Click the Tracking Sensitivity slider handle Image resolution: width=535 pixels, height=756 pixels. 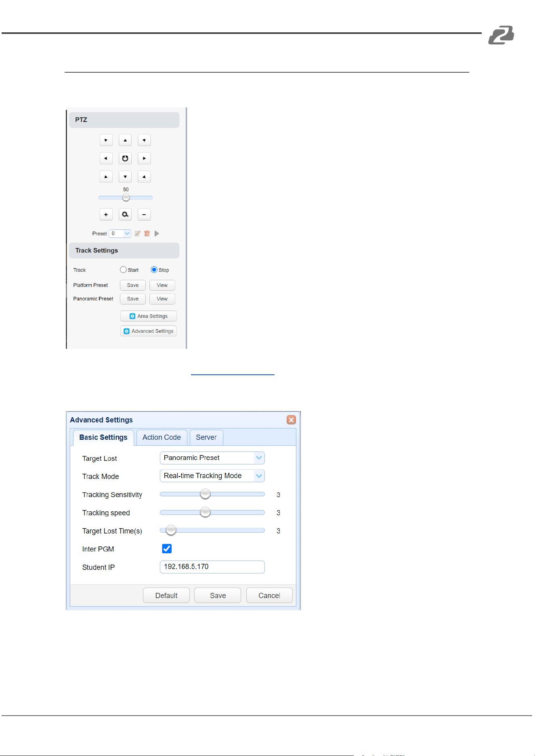[x=206, y=494]
